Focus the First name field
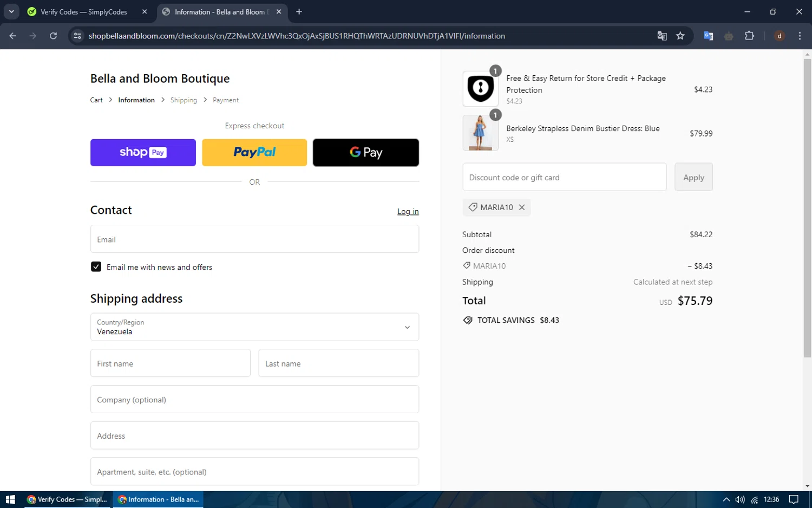Image resolution: width=812 pixels, height=508 pixels. 171,363
